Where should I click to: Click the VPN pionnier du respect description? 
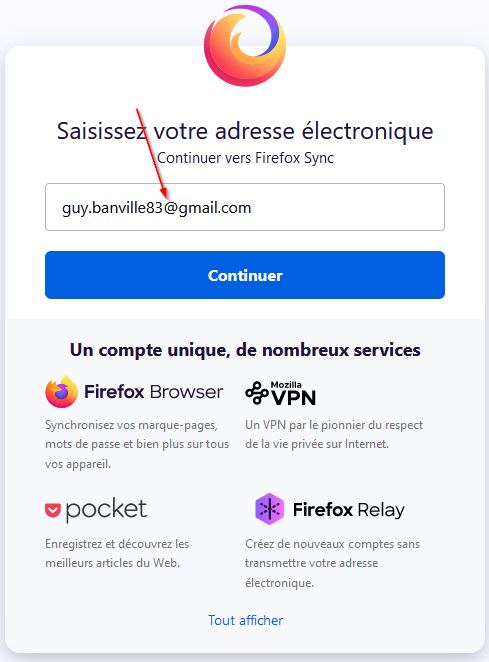point(334,434)
